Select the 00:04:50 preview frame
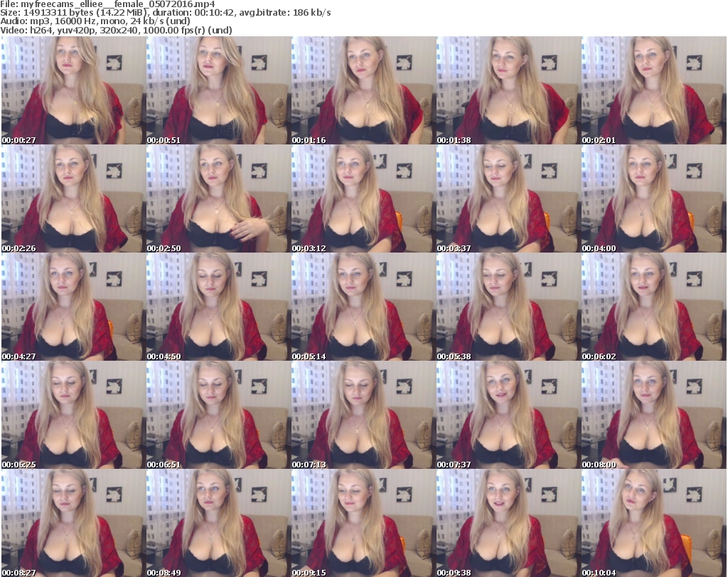The height and width of the screenshot is (577, 728). tap(219, 307)
